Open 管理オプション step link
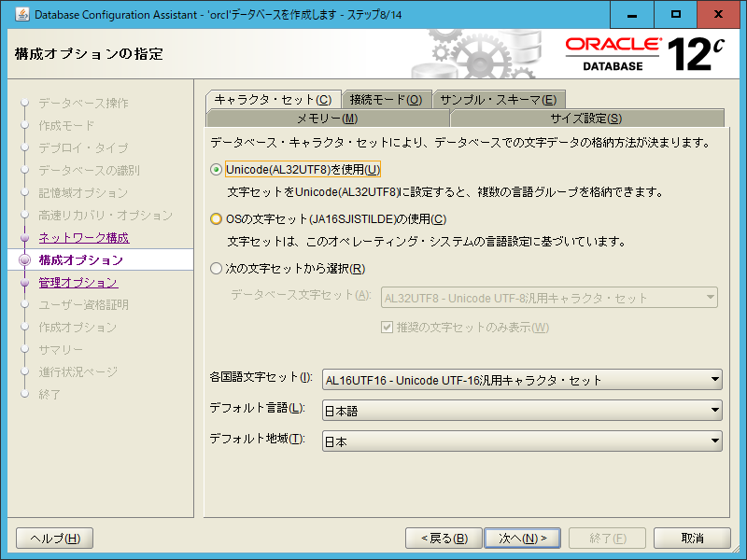Screen dimensions: 747x560 78,283
